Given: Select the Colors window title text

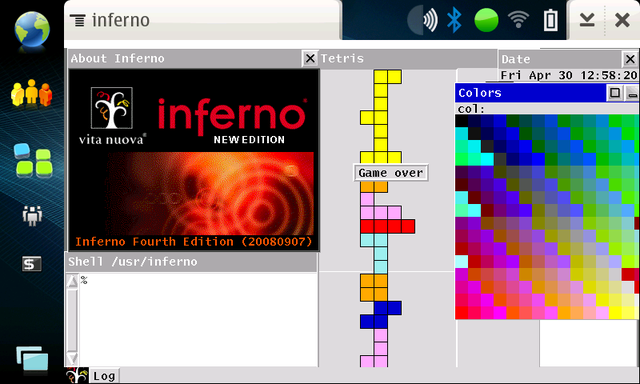Looking at the screenshot, I should (480, 93).
